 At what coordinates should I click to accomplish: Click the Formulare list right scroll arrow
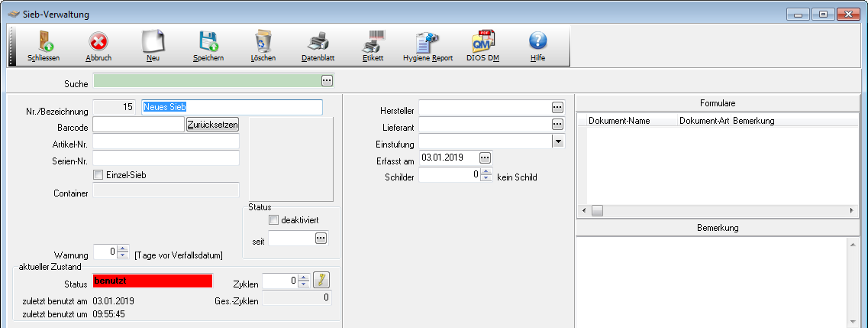click(852, 211)
